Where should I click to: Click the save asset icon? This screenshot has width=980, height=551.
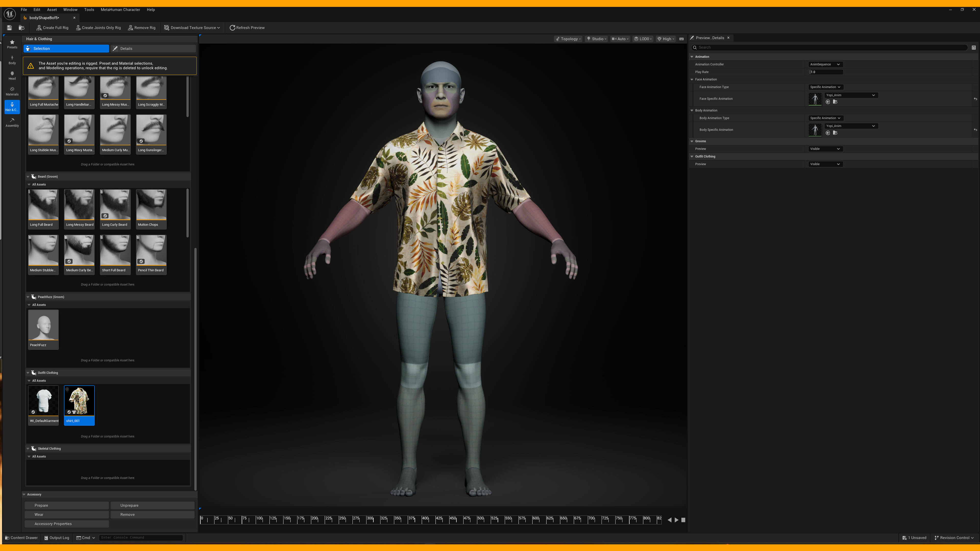[x=9, y=28]
